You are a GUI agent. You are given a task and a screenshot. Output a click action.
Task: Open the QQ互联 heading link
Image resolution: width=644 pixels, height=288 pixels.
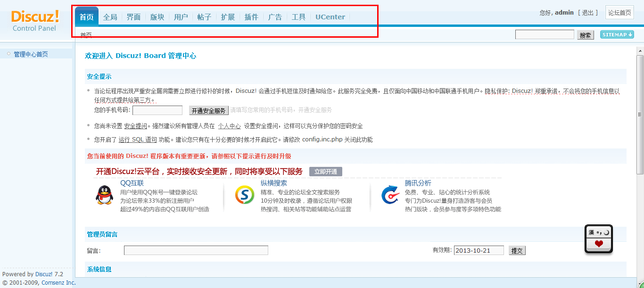pyautogui.click(x=132, y=183)
